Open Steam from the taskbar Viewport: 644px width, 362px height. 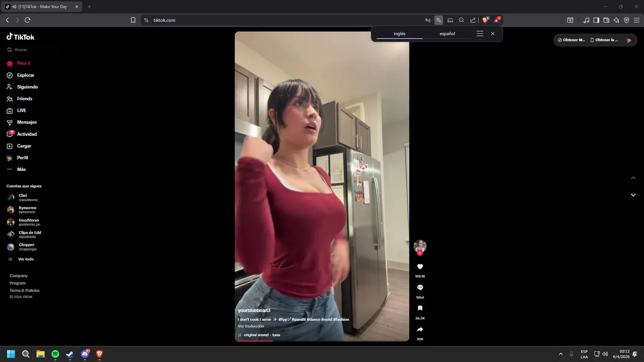[x=70, y=354]
